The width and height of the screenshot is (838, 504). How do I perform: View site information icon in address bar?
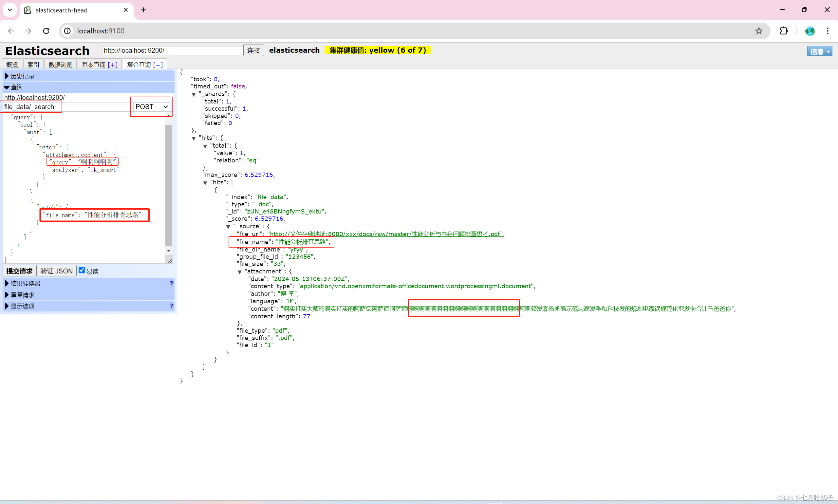[67, 31]
